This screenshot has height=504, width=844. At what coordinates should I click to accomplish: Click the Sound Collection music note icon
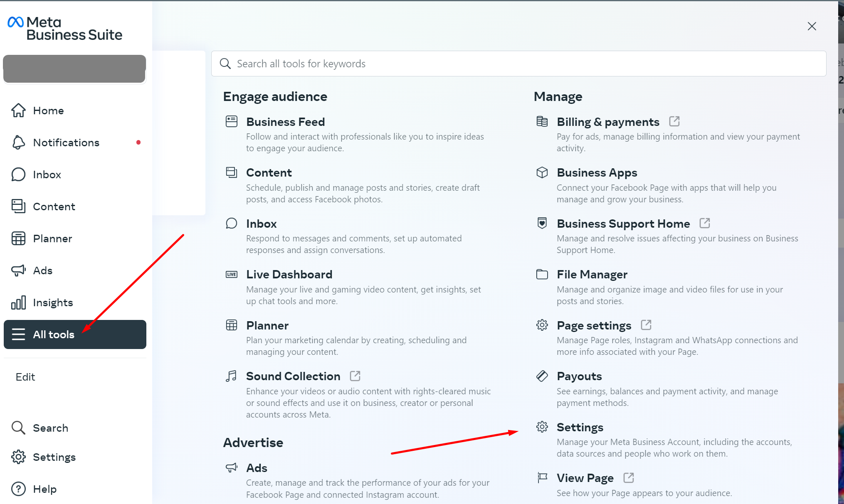[x=231, y=376]
